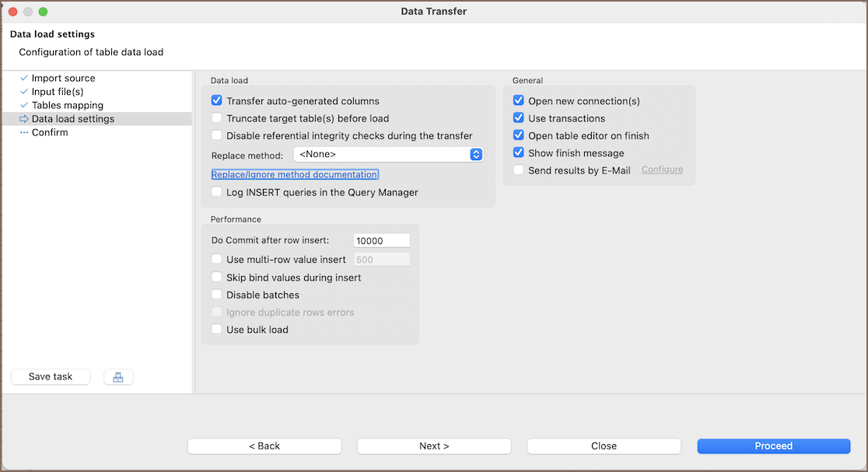Go to the Tables mapping step
This screenshot has width=868, height=472.
(x=67, y=106)
